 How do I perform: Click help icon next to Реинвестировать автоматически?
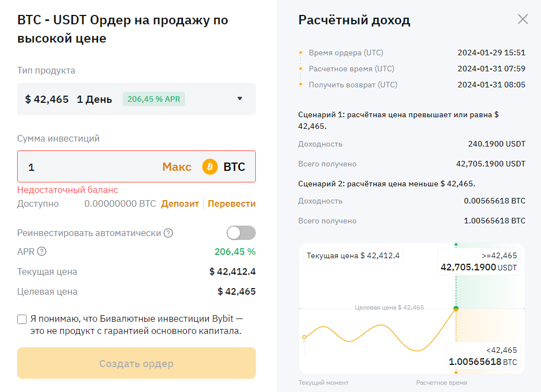click(169, 233)
